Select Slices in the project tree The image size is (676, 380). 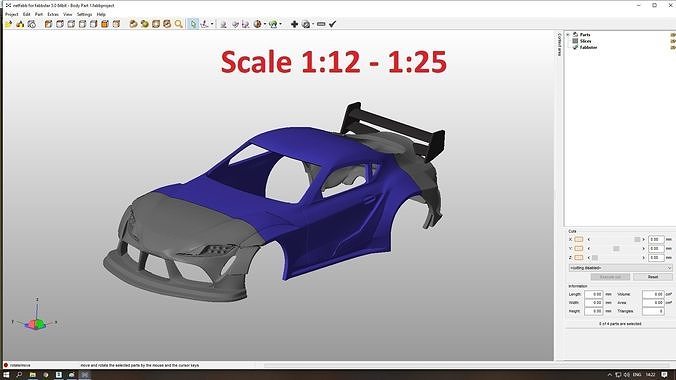pos(585,41)
